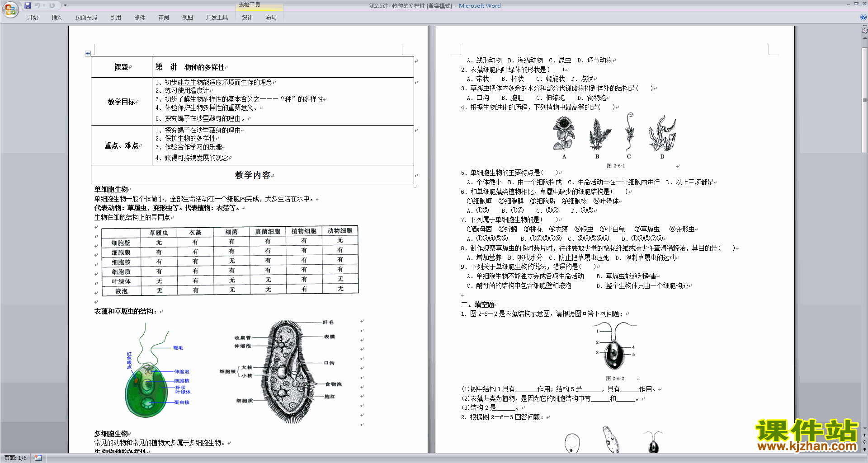Click the table move handle at the table corner

(x=88, y=53)
